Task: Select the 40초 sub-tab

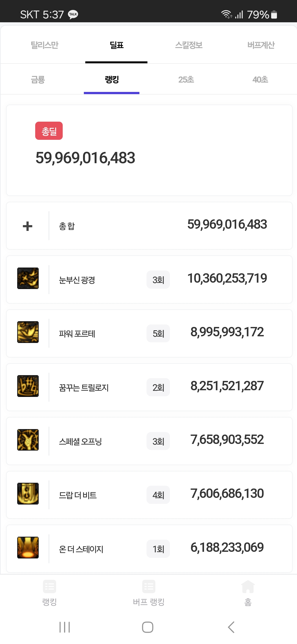Action: coord(260,80)
